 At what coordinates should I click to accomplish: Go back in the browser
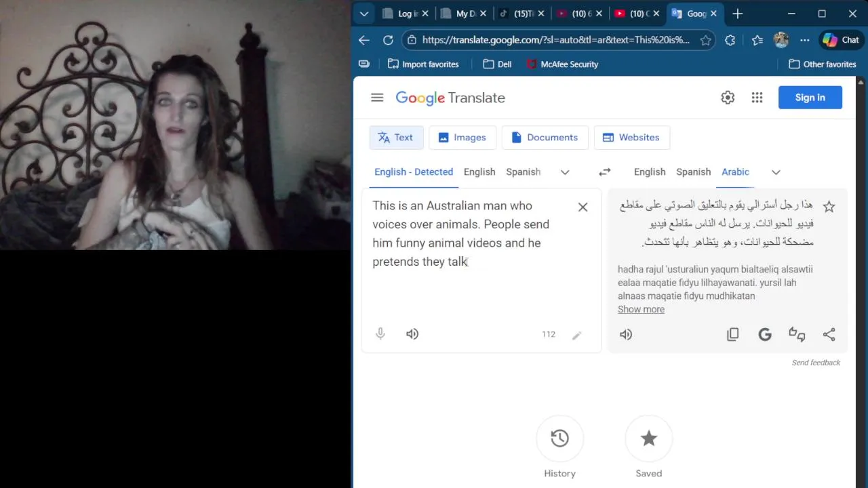click(364, 40)
